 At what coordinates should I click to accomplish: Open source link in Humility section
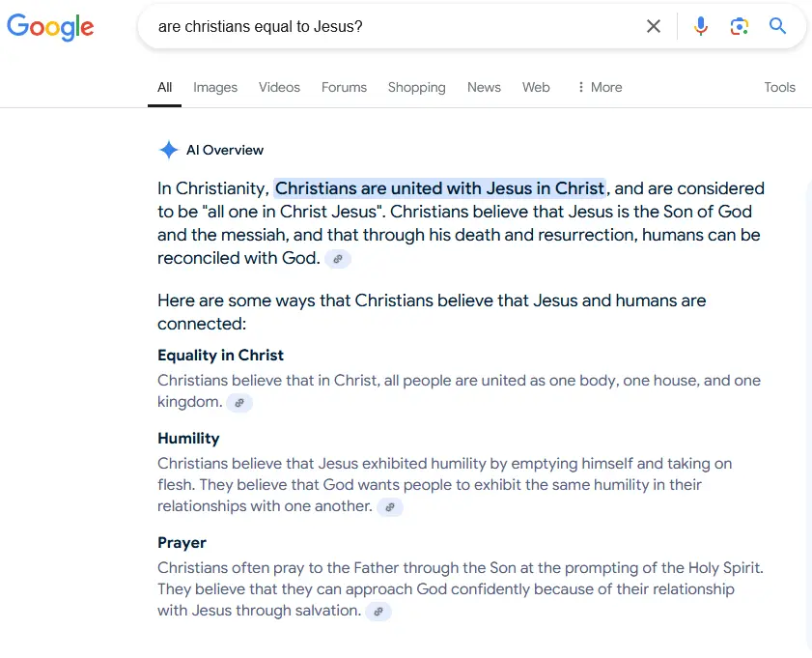(390, 506)
